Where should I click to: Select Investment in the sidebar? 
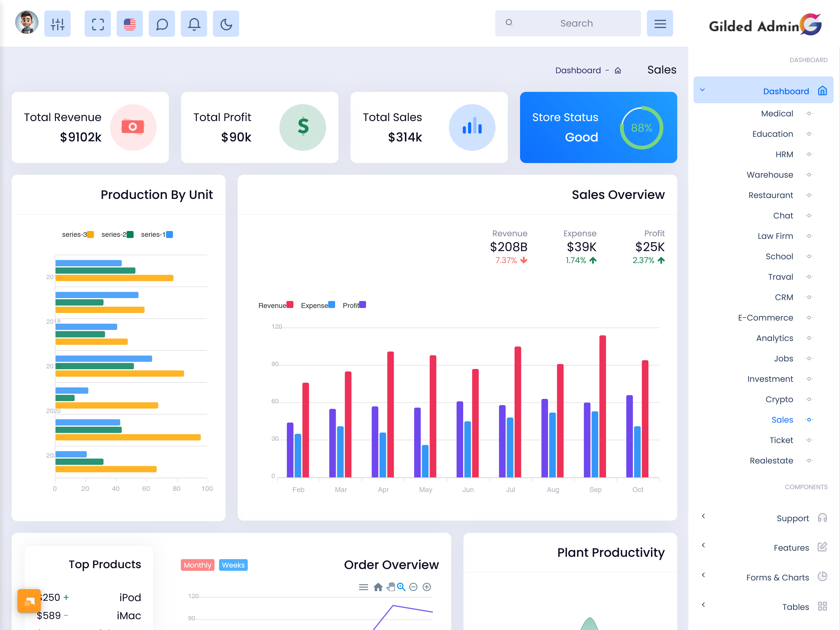(x=770, y=379)
